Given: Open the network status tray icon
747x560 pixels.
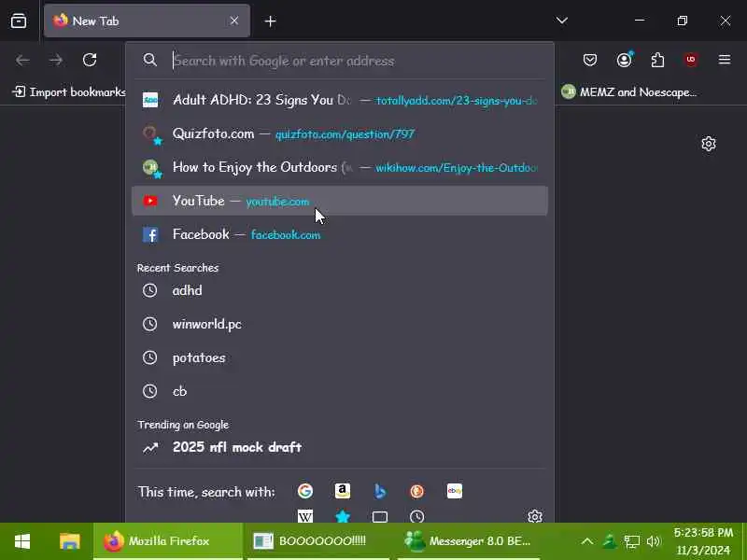Looking at the screenshot, I should [x=632, y=541].
